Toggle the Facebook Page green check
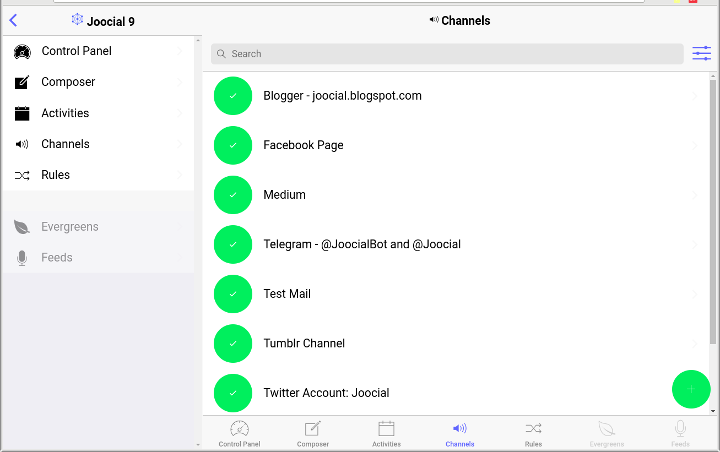The height and width of the screenshot is (452, 720). (x=233, y=145)
